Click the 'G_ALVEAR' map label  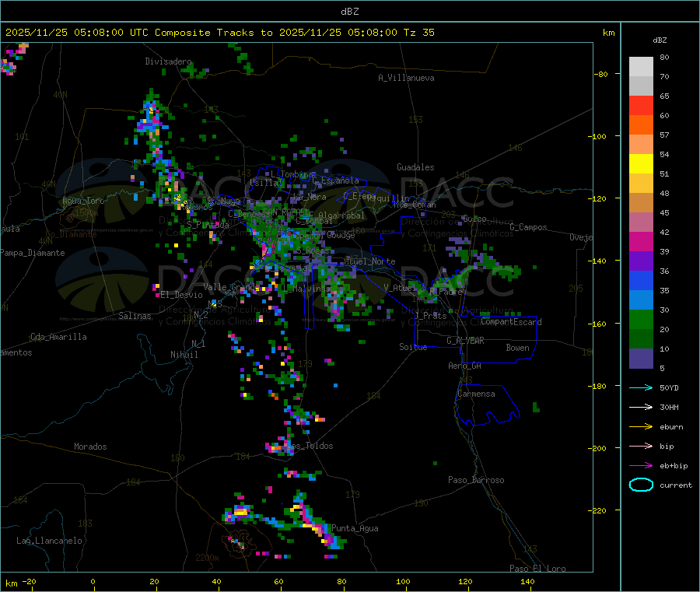point(465,341)
